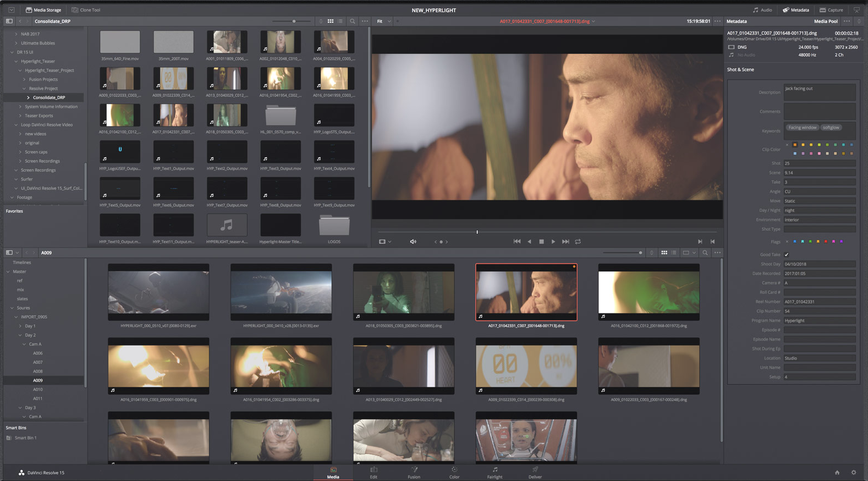Switch to the Color page
The height and width of the screenshot is (481, 868).
pos(454,473)
